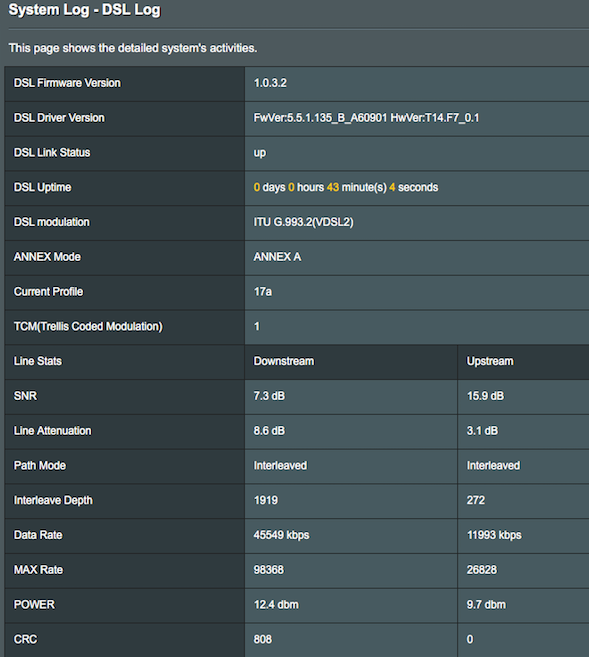The height and width of the screenshot is (657, 589).
Task: Click the upstream SNR value 15.9 dB
Action: 485,396
